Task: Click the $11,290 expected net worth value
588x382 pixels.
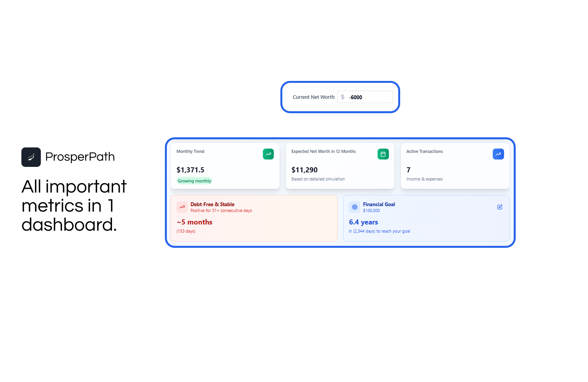Action: click(x=304, y=170)
